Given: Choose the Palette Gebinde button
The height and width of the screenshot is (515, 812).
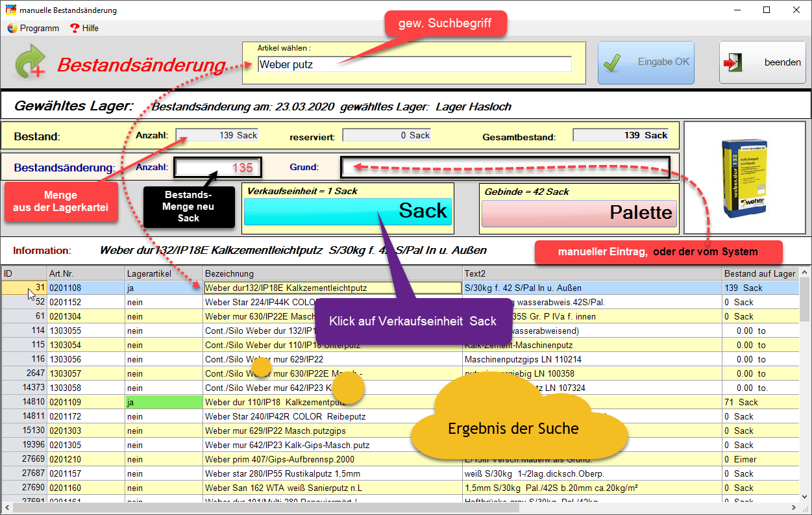Looking at the screenshot, I should click(x=579, y=213).
